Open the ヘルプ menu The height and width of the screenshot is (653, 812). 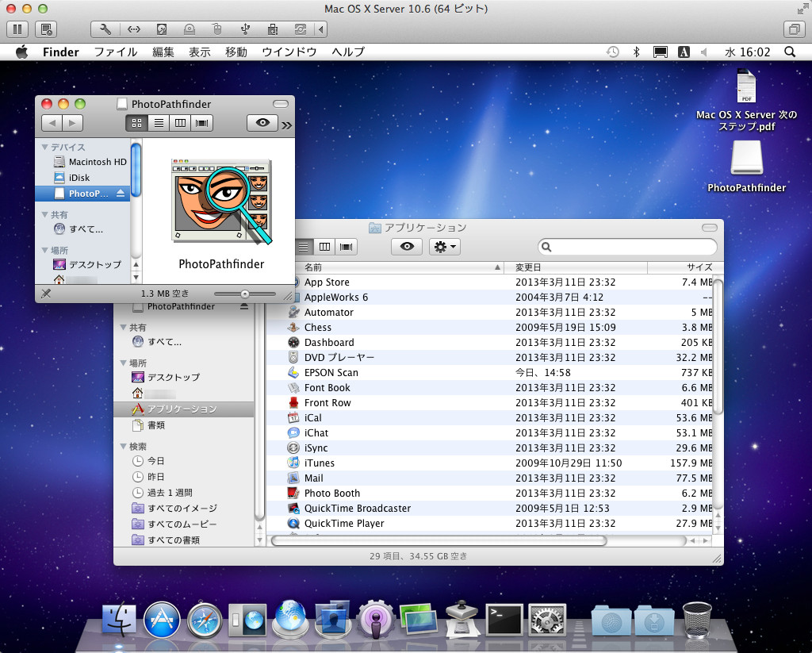(x=348, y=52)
